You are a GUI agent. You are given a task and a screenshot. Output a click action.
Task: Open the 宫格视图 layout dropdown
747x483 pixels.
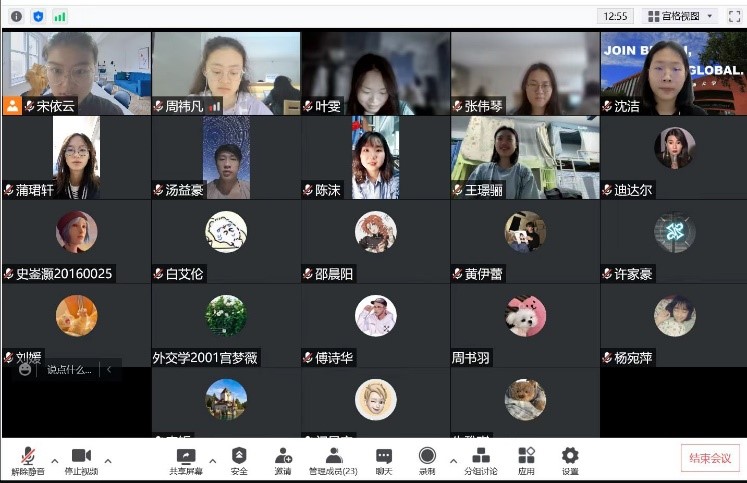click(x=681, y=16)
